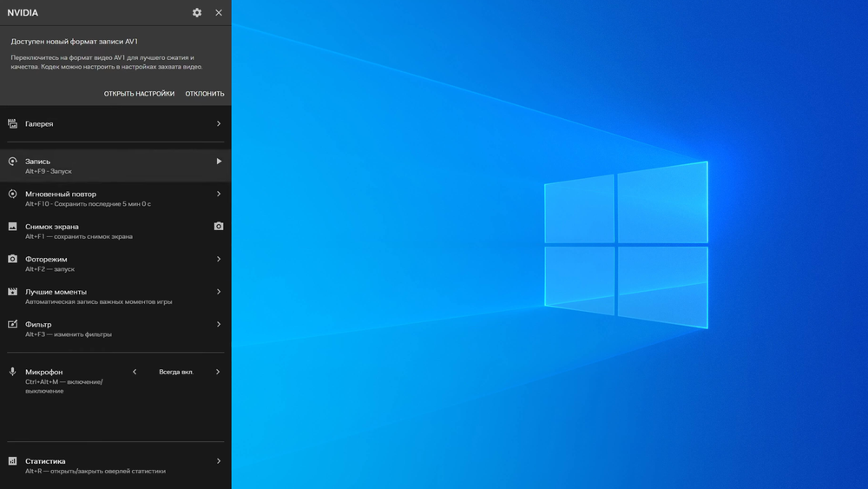Click the Фильтр edit icon
This screenshot has height=489, width=868.
click(12, 324)
